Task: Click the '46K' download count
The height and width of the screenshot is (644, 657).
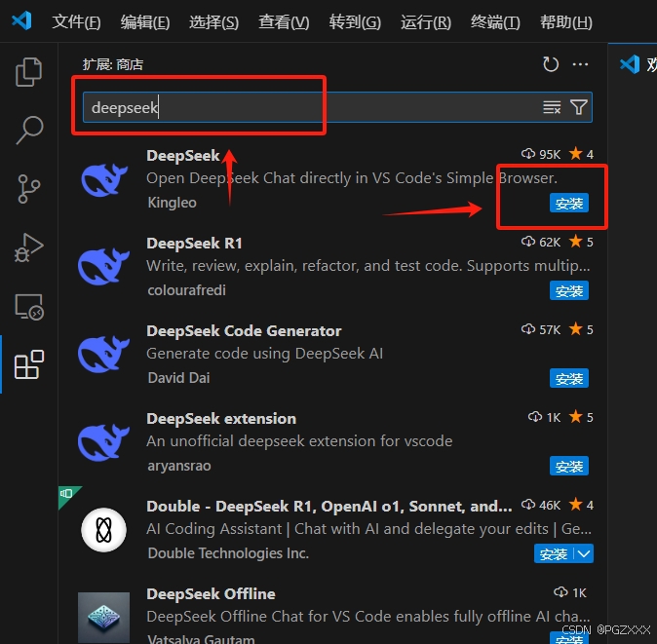Action: [541, 505]
